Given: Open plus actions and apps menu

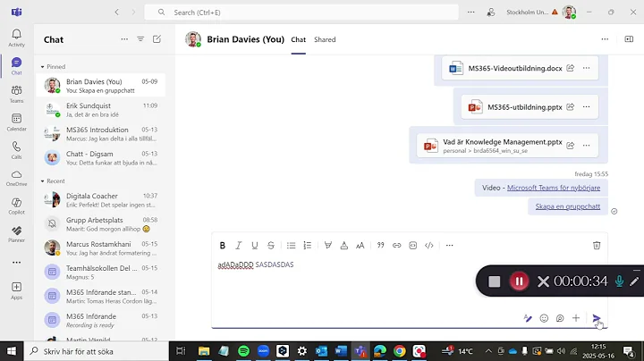Looking at the screenshot, I should coord(576,318).
